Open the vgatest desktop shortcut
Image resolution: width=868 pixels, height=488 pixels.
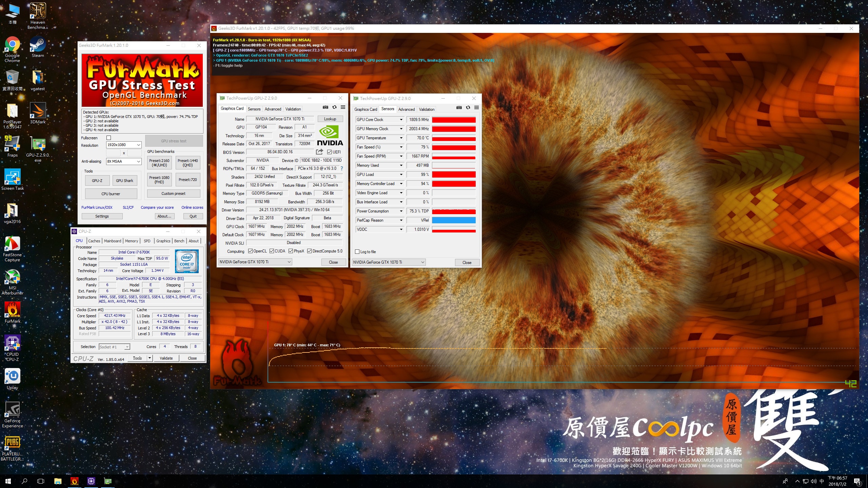pyautogui.click(x=38, y=80)
